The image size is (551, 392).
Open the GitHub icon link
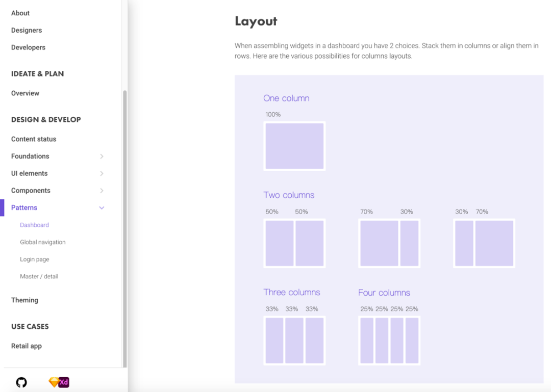21,382
